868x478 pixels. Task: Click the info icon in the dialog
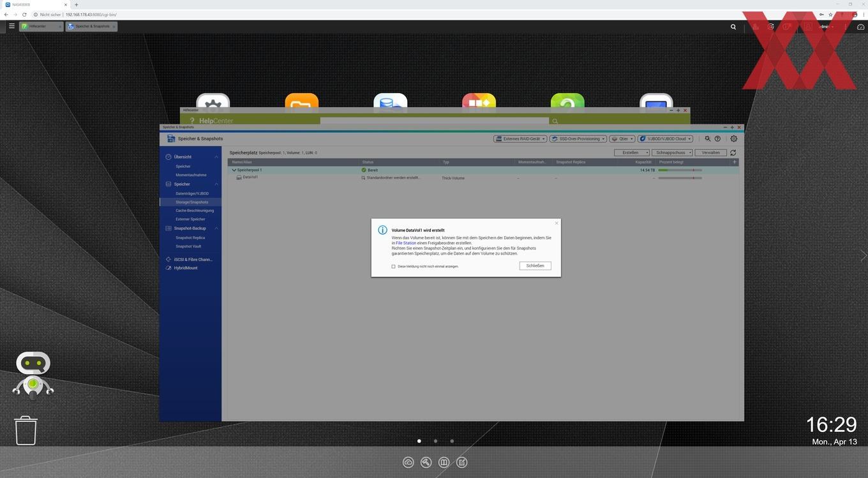click(382, 230)
